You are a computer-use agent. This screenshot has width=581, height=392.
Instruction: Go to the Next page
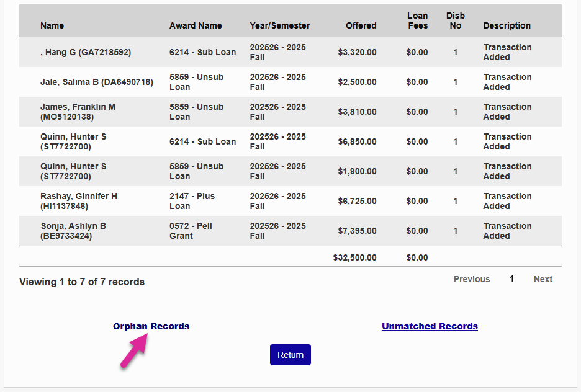(x=543, y=279)
